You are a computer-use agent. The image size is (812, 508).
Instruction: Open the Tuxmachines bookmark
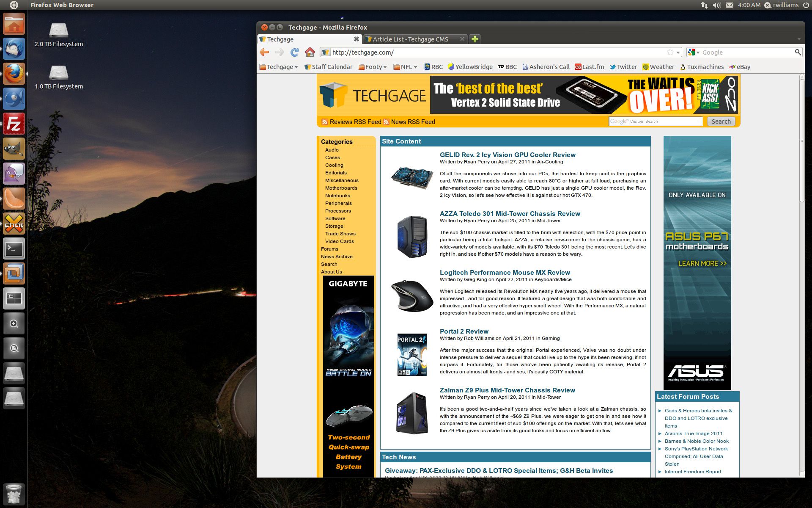pyautogui.click(x=702, y=67)
